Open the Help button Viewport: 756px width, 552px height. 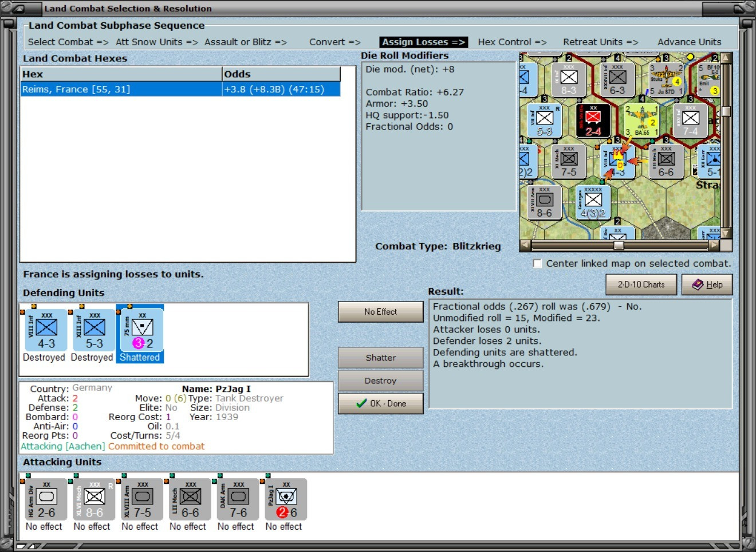[x=707, y=284]
